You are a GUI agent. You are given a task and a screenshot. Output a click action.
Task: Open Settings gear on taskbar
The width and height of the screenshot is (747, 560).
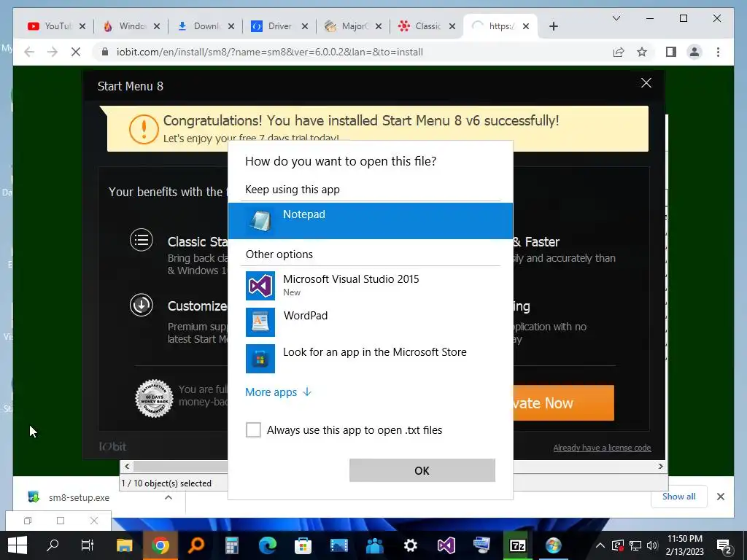[x=410, y=545]
